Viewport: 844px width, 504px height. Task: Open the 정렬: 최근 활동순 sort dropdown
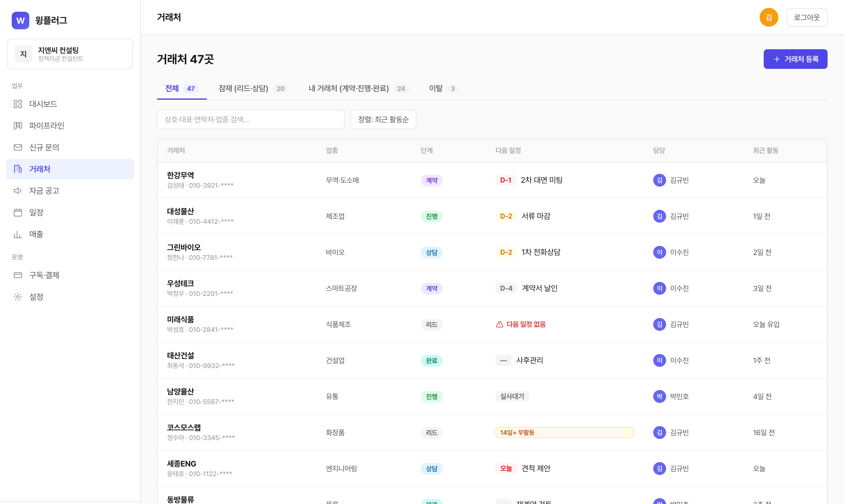tap(383, 120)
